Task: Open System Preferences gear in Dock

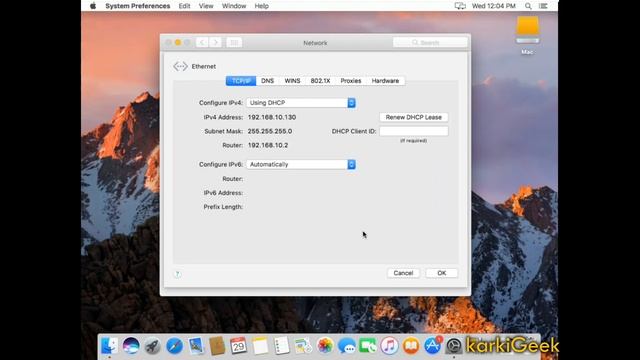Action: 453,346
